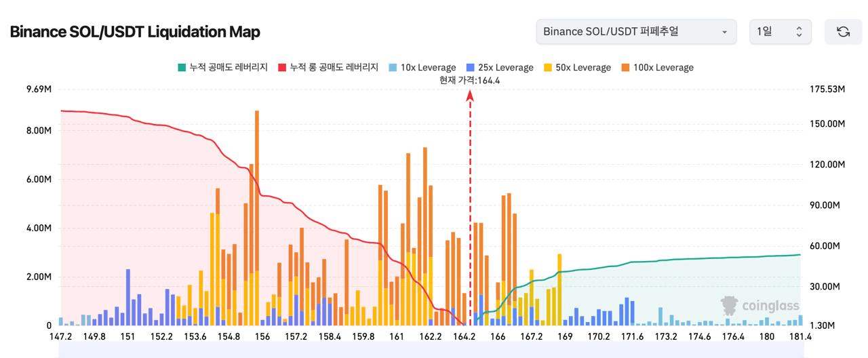This screenshot has height=358, width=868.
Task: Toggle the 10x Leverage legend series
Action: point(422,67)
